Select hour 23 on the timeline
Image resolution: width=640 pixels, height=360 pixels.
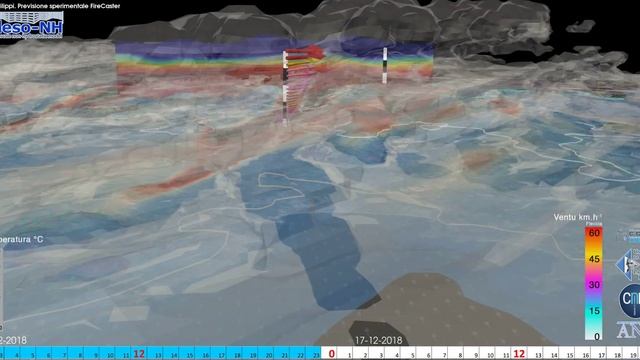pyautogui.click(x=316, y=355)
